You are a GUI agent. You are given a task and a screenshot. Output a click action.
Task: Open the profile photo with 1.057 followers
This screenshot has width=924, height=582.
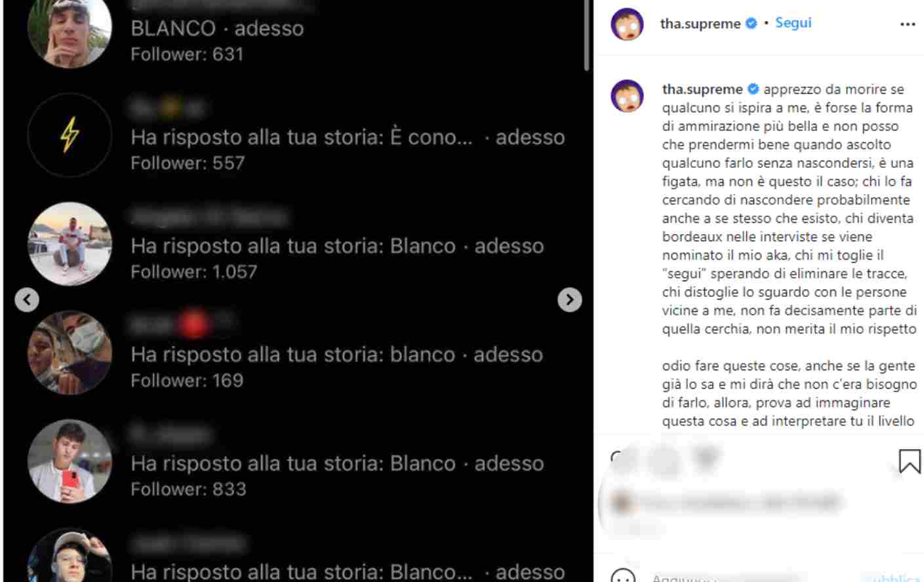click(70, 244)
